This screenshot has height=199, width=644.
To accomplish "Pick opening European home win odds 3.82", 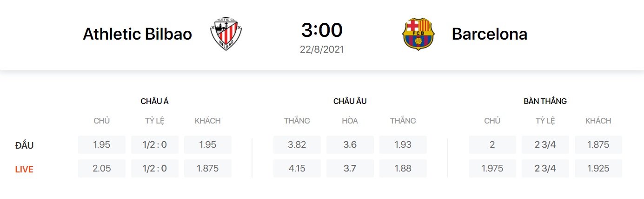I will tap(297, 144).
